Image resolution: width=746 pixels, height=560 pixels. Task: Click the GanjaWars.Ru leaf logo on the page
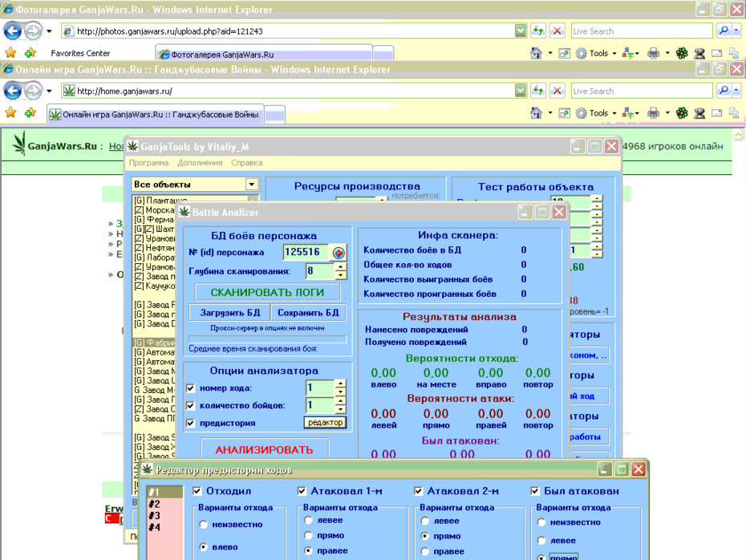pos(19,144)
